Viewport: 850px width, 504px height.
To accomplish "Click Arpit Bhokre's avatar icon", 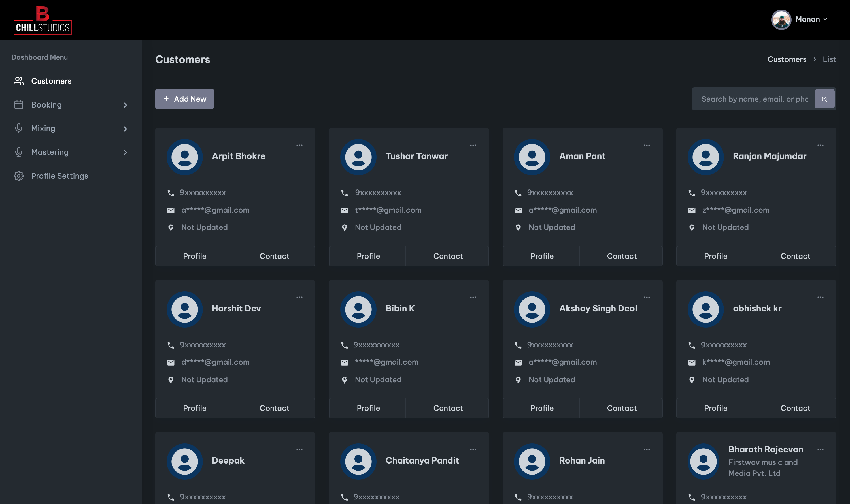I will (184, 157).
